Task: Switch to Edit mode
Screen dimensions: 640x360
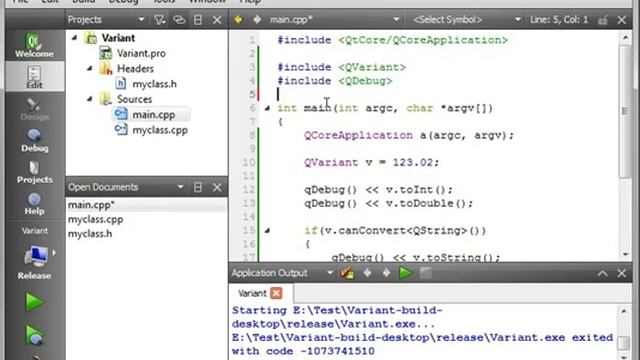Action: point(34,77)
